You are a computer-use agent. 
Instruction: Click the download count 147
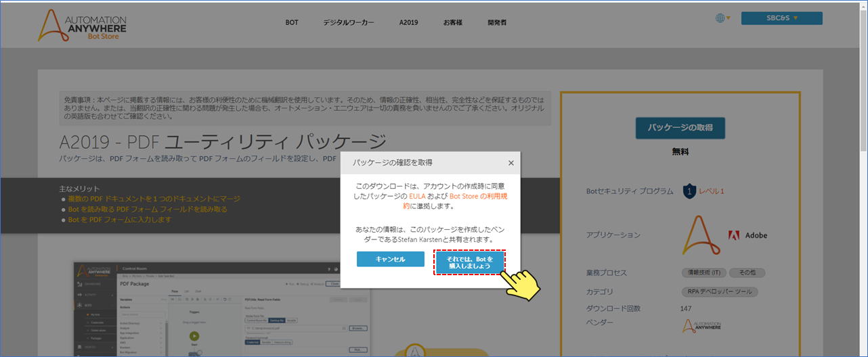click(x=687, y=308)
